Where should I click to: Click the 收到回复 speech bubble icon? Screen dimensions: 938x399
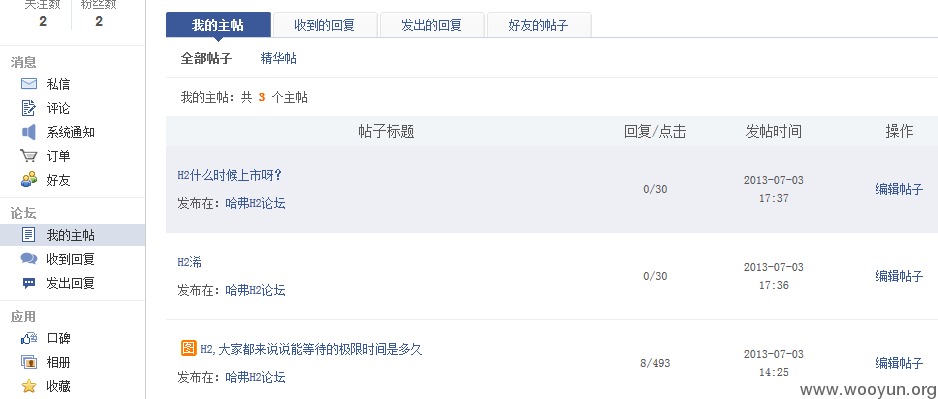point(29,259)
